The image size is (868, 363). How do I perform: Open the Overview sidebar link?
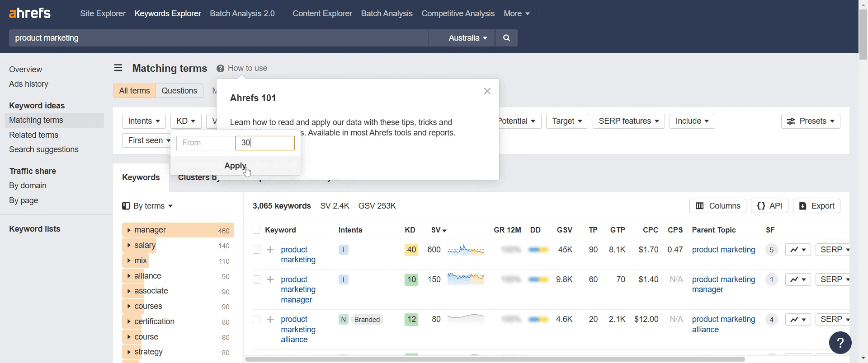pos(25,70)
